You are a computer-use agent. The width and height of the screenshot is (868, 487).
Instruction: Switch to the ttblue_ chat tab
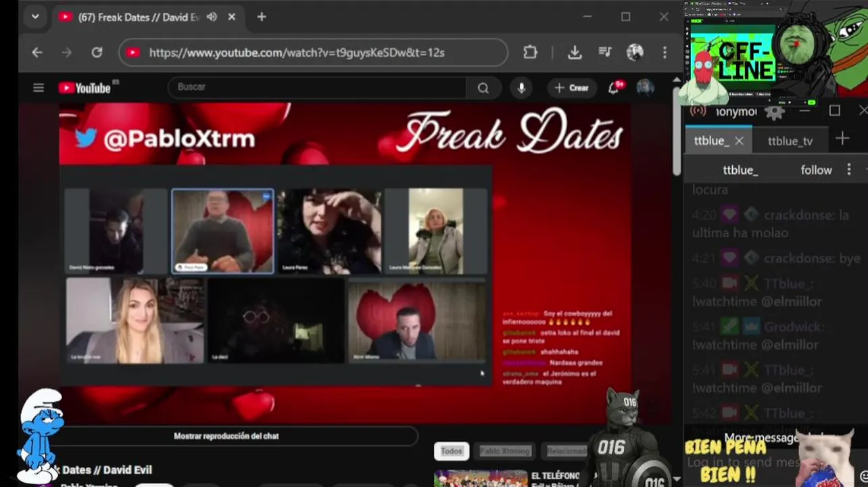711,141
